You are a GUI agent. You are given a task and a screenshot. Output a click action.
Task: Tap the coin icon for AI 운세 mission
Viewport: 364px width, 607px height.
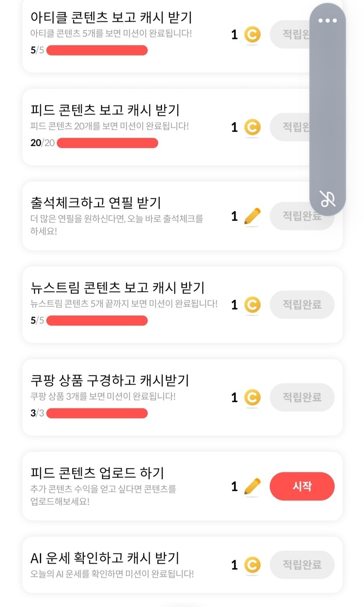[252, 565]
